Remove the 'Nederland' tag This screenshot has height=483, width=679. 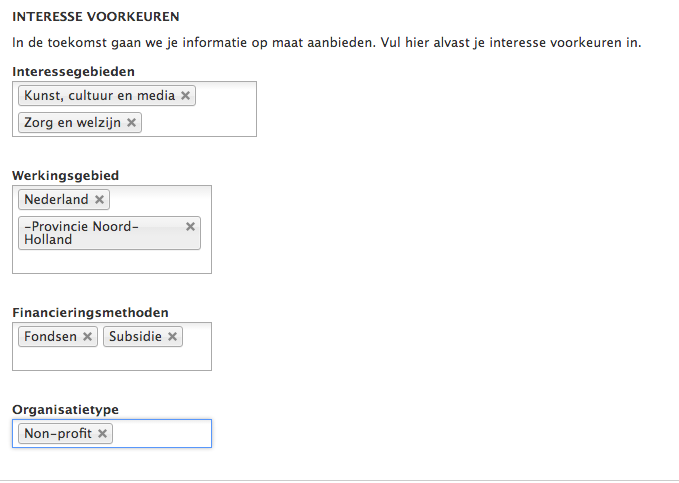coord(99,199)
